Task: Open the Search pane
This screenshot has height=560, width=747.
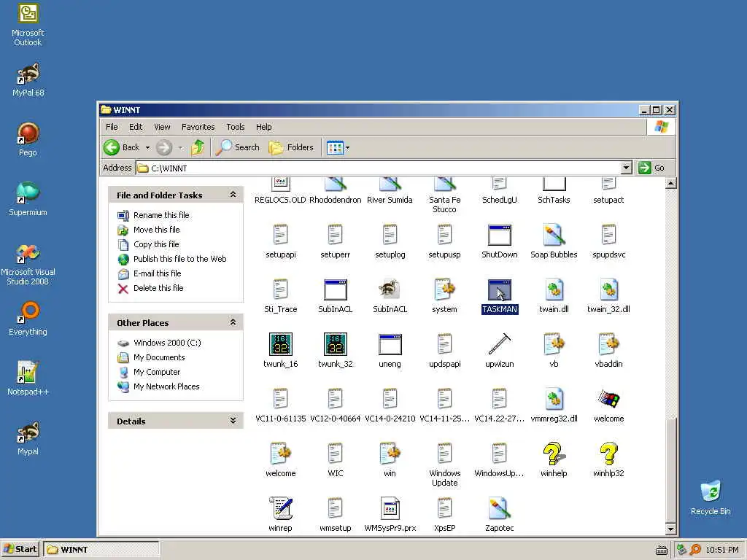Action: 237,147
